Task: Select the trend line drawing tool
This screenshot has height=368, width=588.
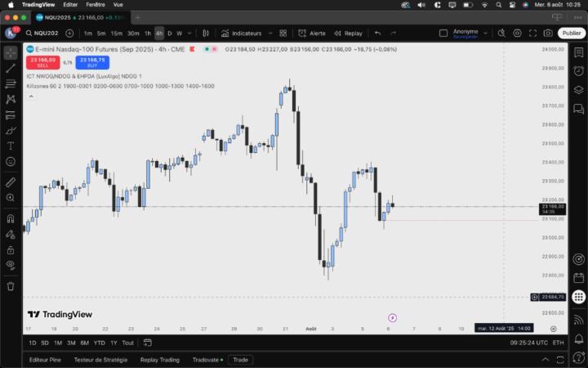Action: click(x=11, y=68)
